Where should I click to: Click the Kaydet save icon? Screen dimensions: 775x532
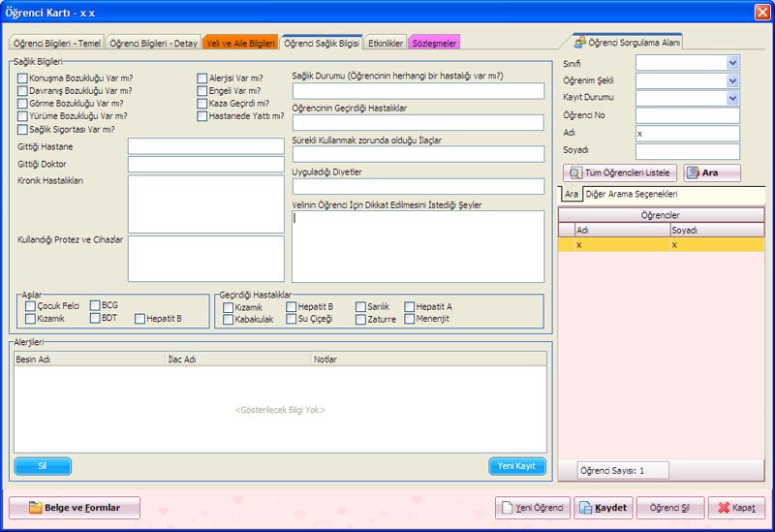click(x=584, y=508)
